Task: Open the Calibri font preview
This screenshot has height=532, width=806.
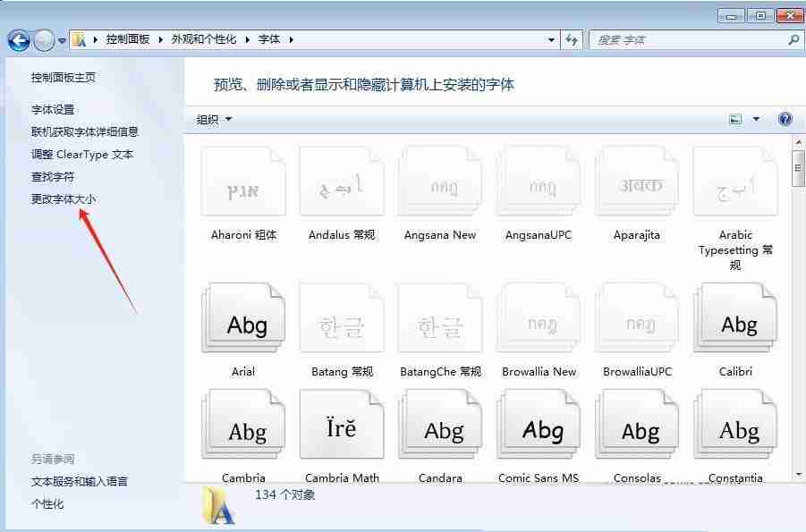Action: 734,317
